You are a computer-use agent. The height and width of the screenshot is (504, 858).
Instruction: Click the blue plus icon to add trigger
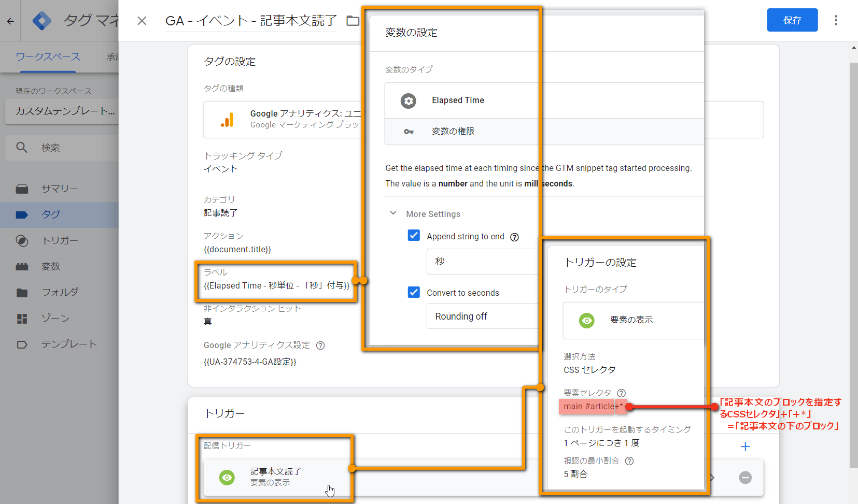[x=746, y=447]
